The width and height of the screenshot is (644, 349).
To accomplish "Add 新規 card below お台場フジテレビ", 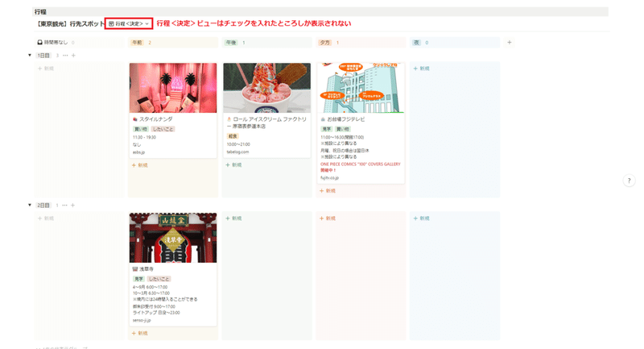I will (x=328, y=191).
